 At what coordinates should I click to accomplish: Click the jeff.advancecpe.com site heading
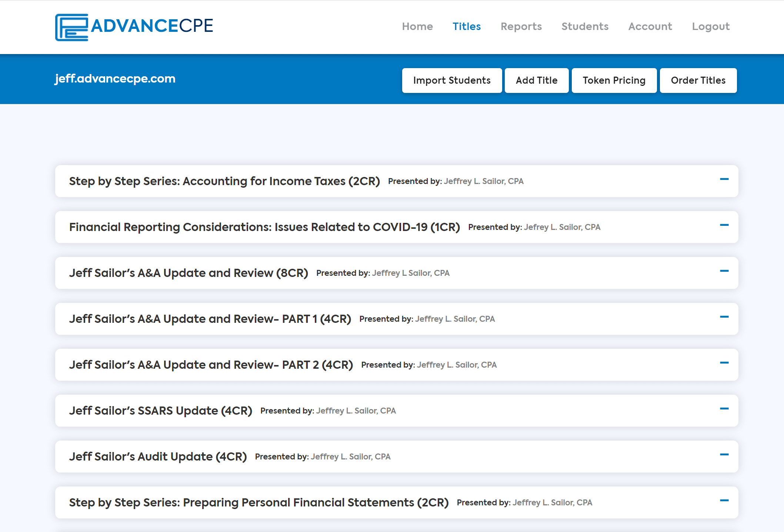(115, 78)
